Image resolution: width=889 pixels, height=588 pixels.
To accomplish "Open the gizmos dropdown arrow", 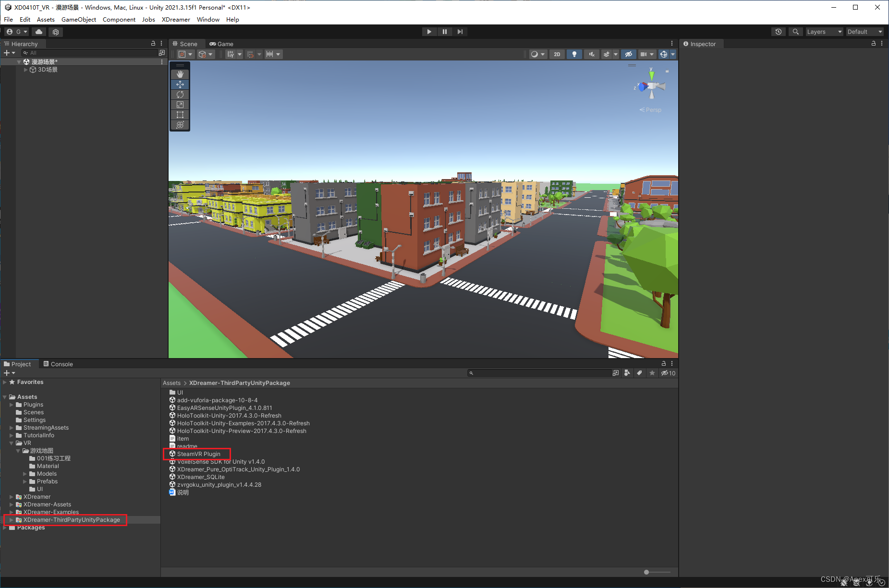I will (673, 54).
